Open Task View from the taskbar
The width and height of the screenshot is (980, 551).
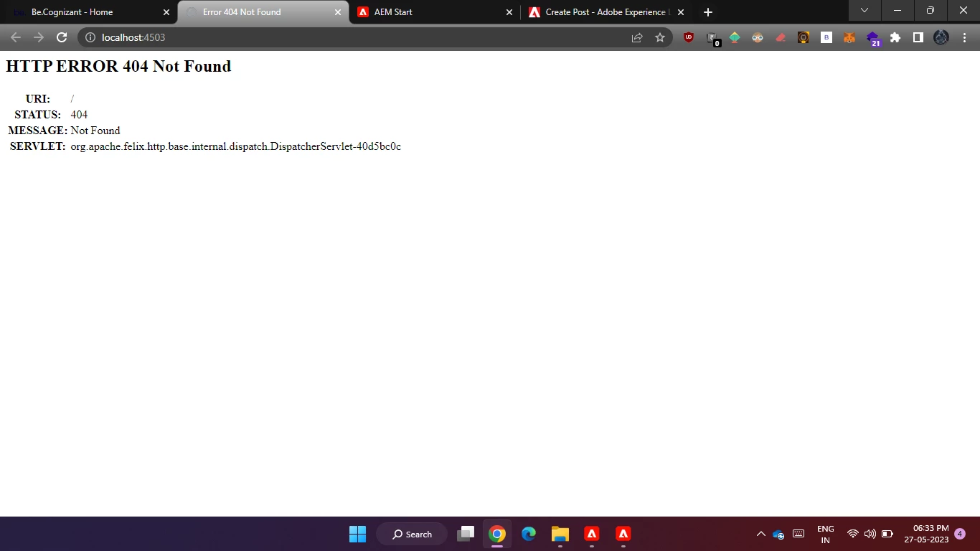466,534
